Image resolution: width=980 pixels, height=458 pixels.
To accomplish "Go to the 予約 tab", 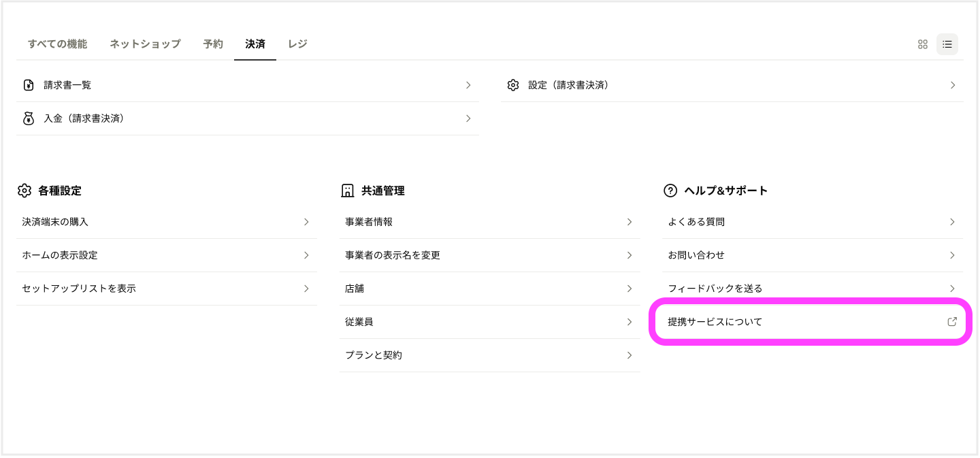I will (x=213, y=44).
